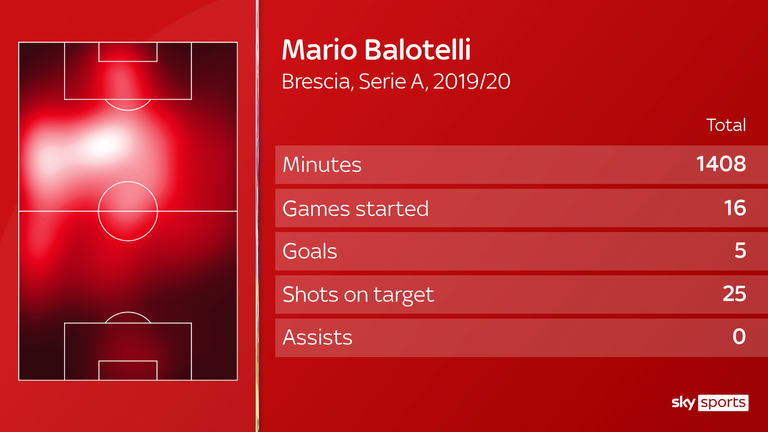Viewport: 768px width, 432px height.
Task: Select the Minutes stat row
Action: coord(521,165)
